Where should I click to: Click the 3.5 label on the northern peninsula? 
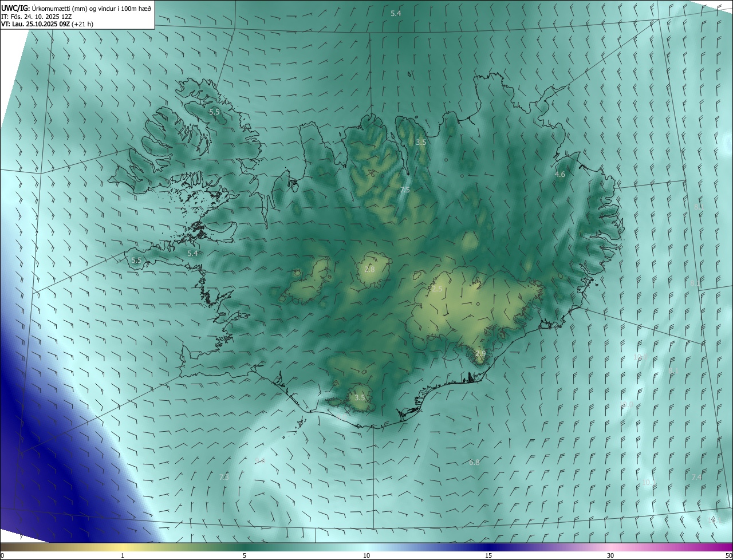click(421, 142)
